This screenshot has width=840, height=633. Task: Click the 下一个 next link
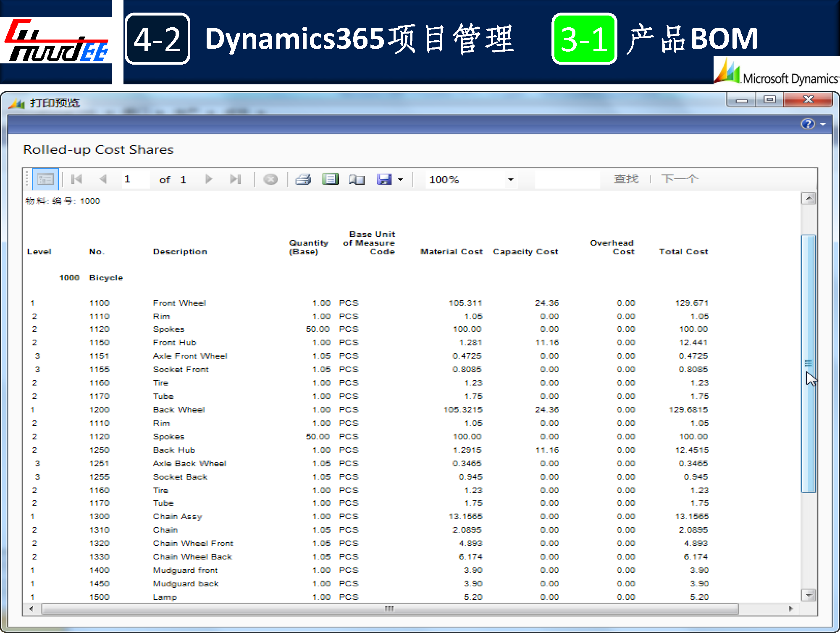tap(680, 179)
